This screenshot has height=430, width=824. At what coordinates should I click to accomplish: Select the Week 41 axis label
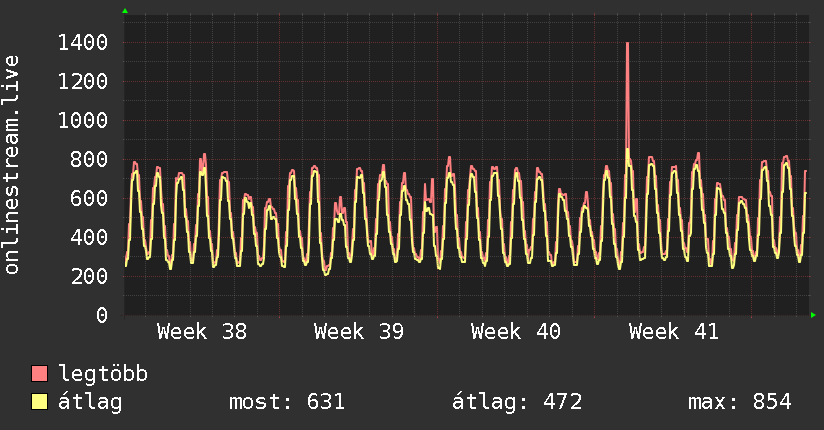[x=674, y=332]
